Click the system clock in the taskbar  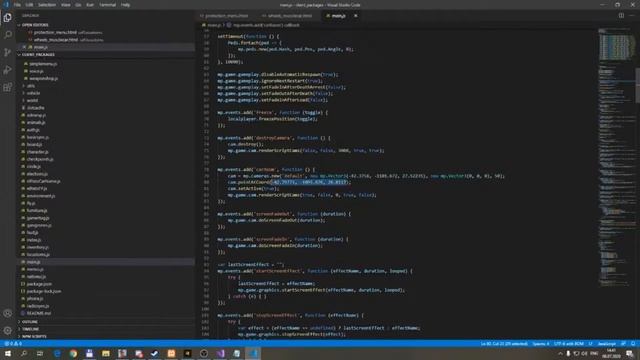pos(611,353)
